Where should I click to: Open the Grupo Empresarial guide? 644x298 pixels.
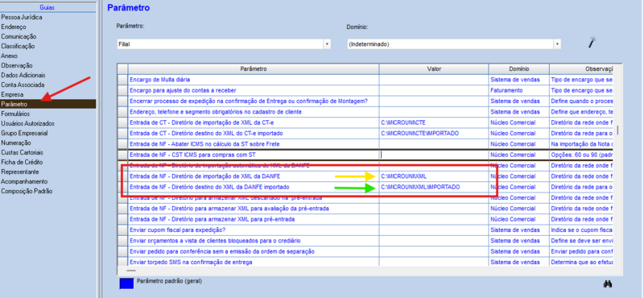(24, 133)
